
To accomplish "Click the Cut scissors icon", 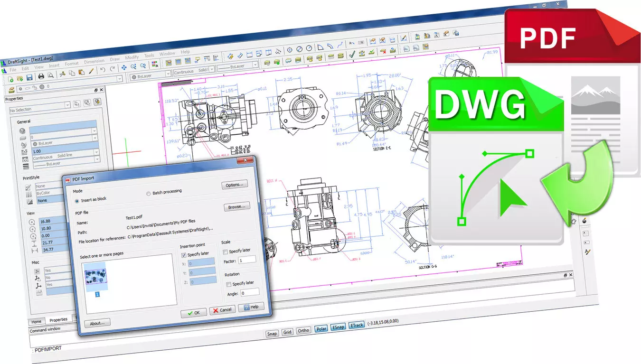I will click(x=62, y=74).
